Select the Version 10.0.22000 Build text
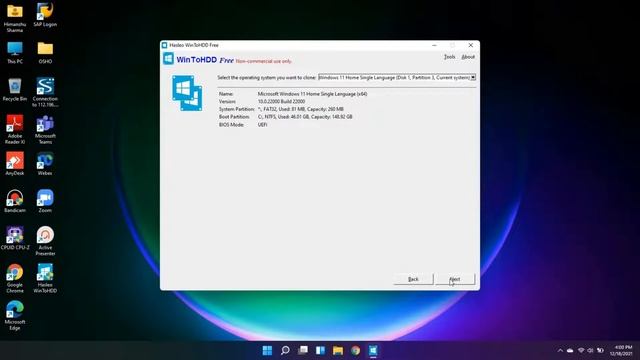Screen dimensions: 640x360 pyautogui.click(x=281, y=101)
